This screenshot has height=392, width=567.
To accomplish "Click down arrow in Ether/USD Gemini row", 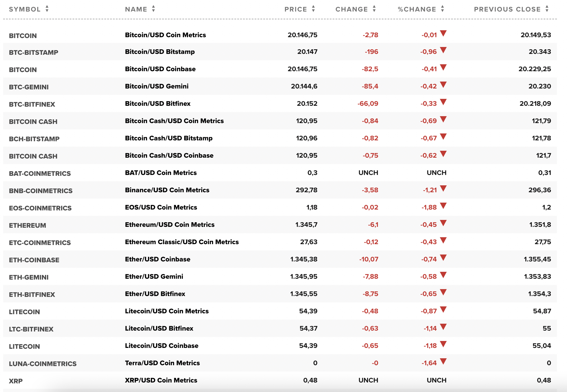I will coord(443,275).
